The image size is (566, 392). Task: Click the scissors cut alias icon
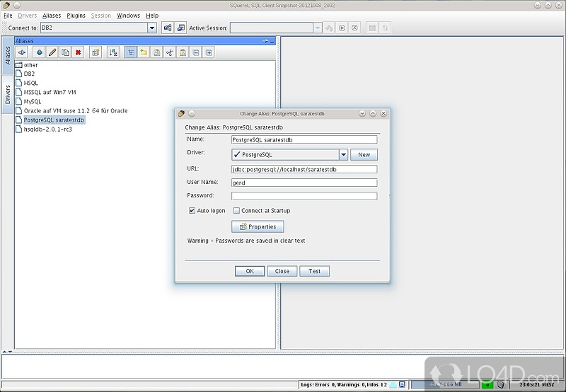click(x=170, y=52)
